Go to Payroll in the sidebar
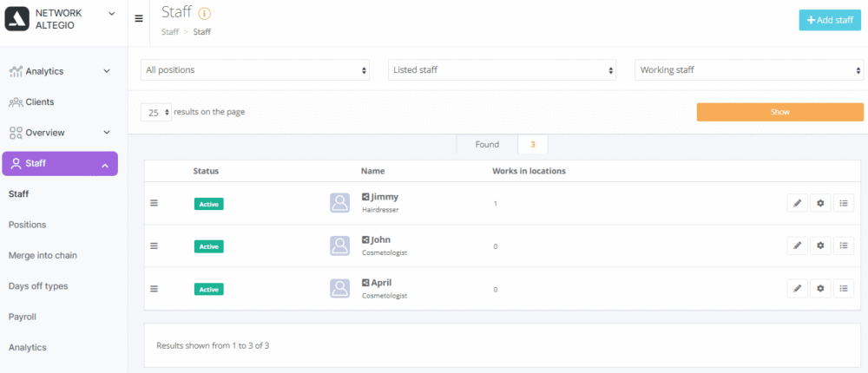This screenshot has height=373, width=868. click(x=23, y=317)
